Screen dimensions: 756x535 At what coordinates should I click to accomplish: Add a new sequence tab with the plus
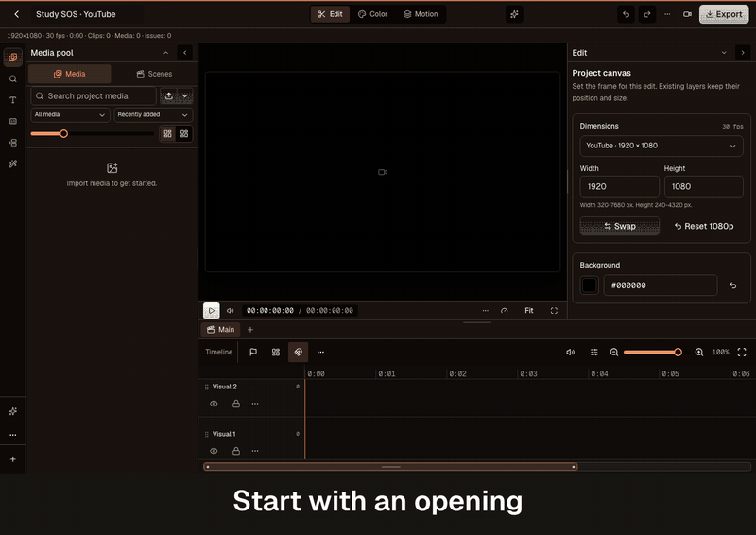[250, 330]
